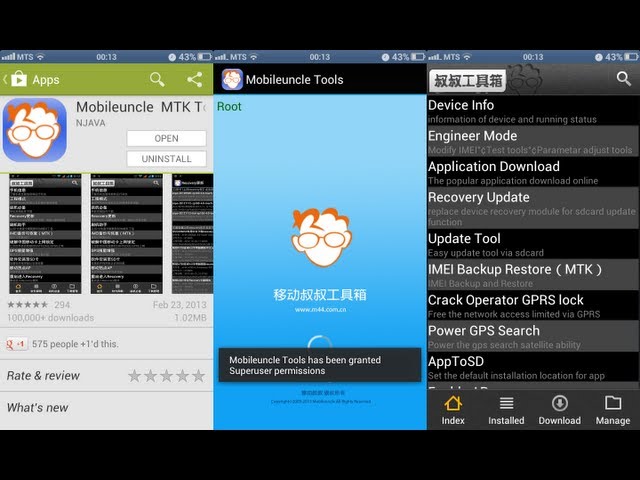Image resolution: width=640 pixels, height=480 pixels.
Task: Select Crack Operator GPRS lock
Action: [x=533, y=306]
